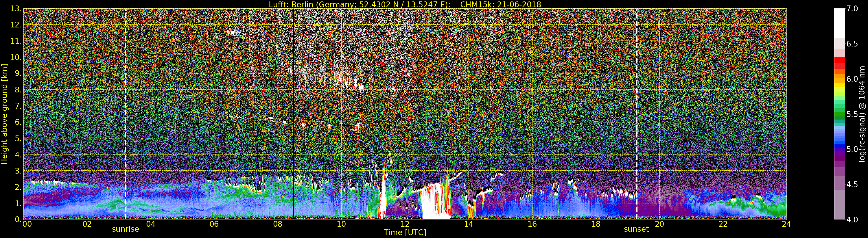Click the height axis tick label '7.'

(18, 106)
